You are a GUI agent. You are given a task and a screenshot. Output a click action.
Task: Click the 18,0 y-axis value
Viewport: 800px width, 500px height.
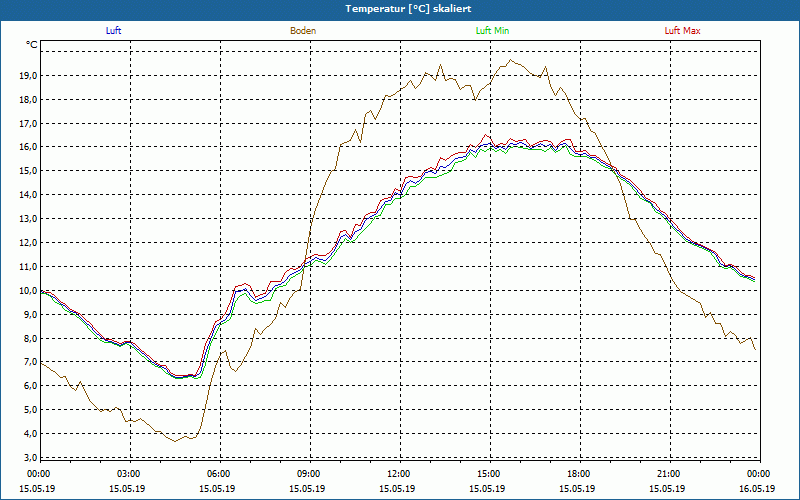tap(27, 99)
